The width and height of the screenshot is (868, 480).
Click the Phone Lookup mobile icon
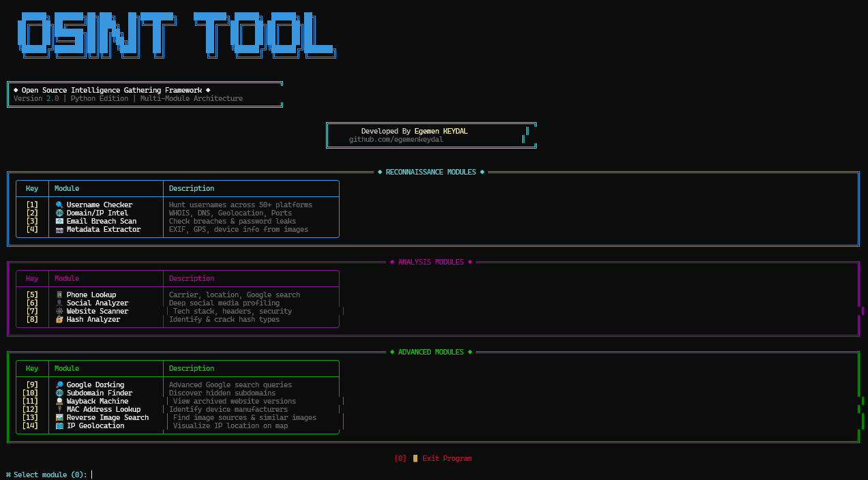click(59, 295)
